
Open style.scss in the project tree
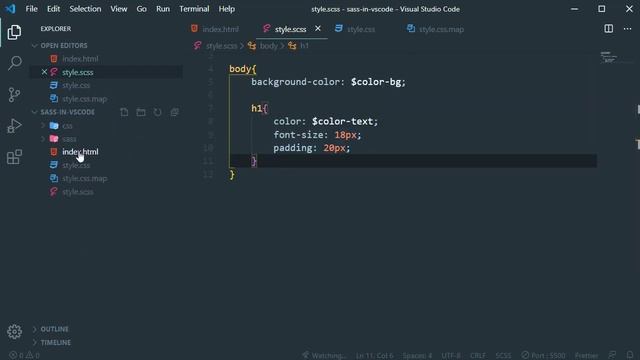coord(78,192)
